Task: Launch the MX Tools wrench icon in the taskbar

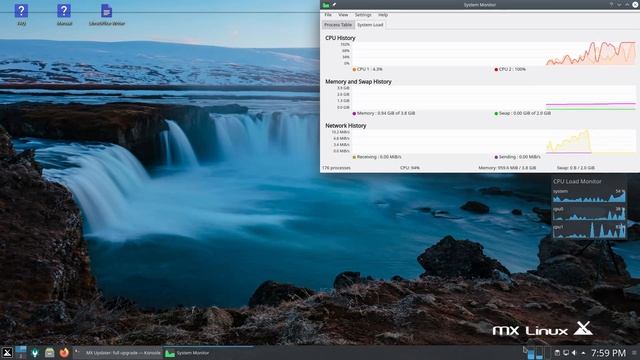Action: click(x=35, y=353)
